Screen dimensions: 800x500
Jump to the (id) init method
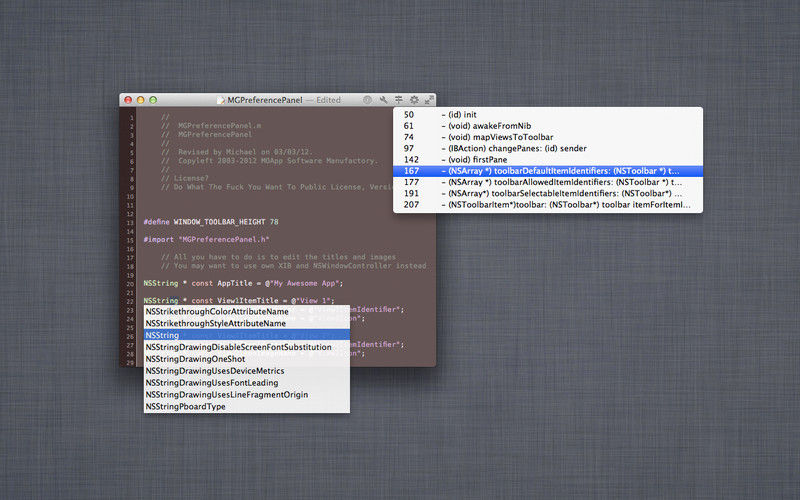point(470,114)
